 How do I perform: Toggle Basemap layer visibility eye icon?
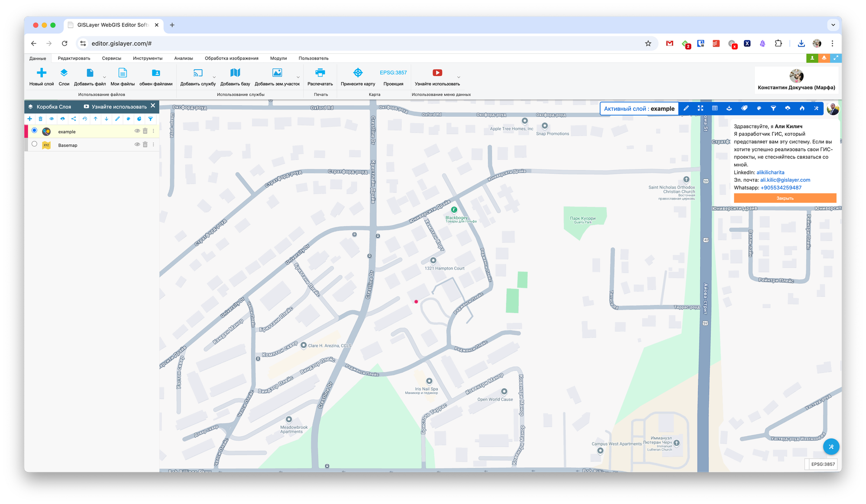(137, 144)
